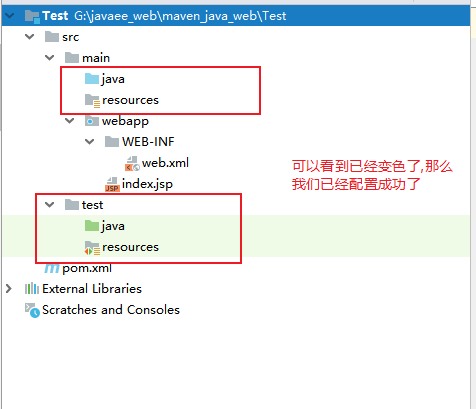Click the Maven pom.xml icon
The image size is (476, 409).
click(x=52, y=268)
